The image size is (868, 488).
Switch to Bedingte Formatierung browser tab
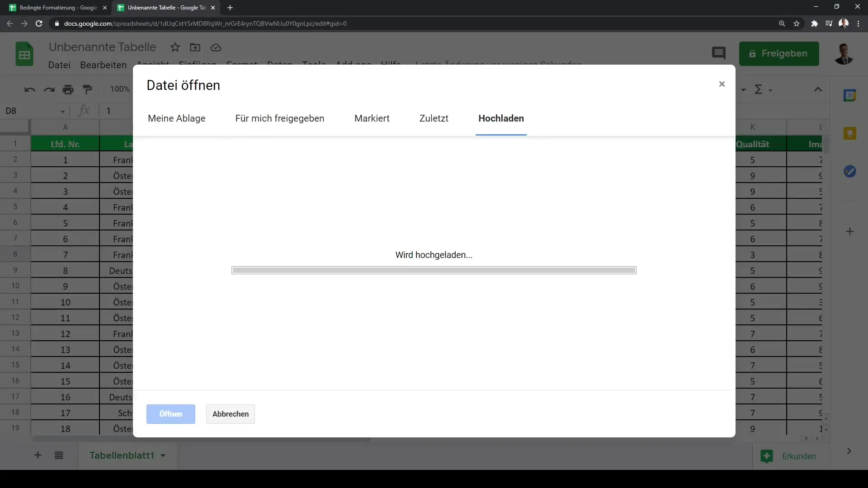58,8
